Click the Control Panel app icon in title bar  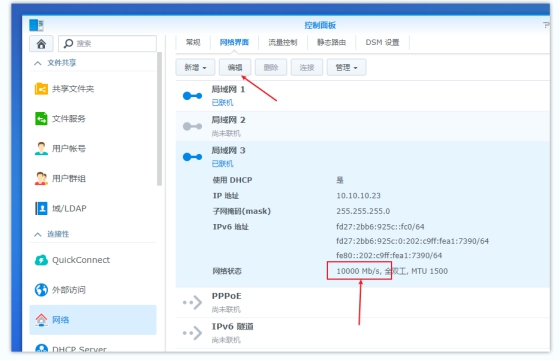click(x=36, y=25)
